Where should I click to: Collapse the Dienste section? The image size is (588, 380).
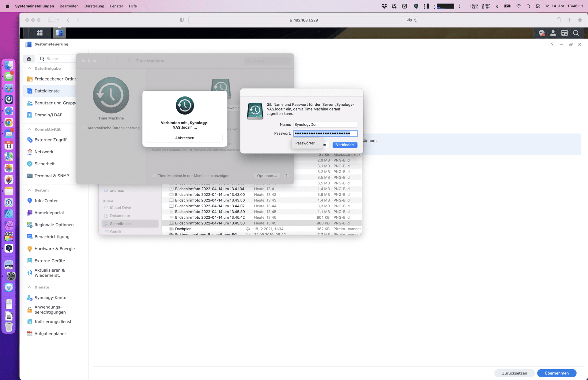[x=30, y=287]
